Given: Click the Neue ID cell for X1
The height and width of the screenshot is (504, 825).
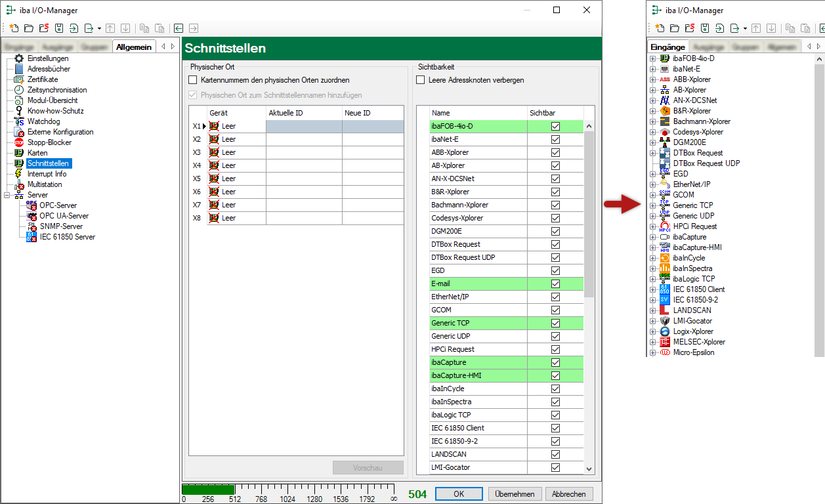Looking at the screenshot, I should 373,126.
